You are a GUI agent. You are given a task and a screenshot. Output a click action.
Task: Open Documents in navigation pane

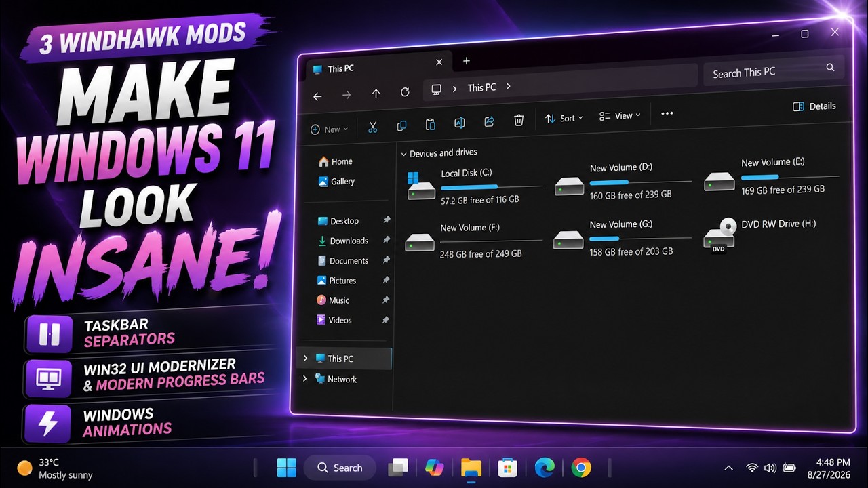coord(342,261)
